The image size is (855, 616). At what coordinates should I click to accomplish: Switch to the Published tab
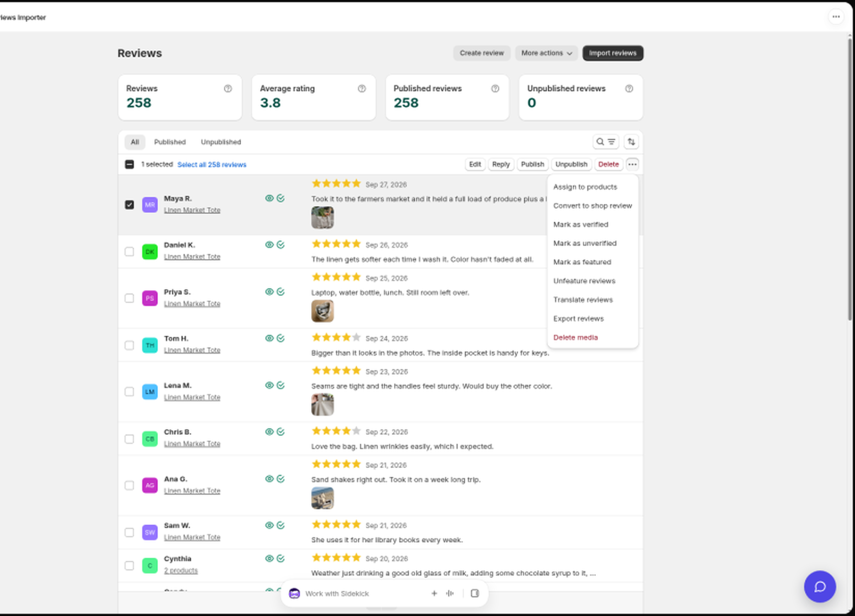point(170,142)
